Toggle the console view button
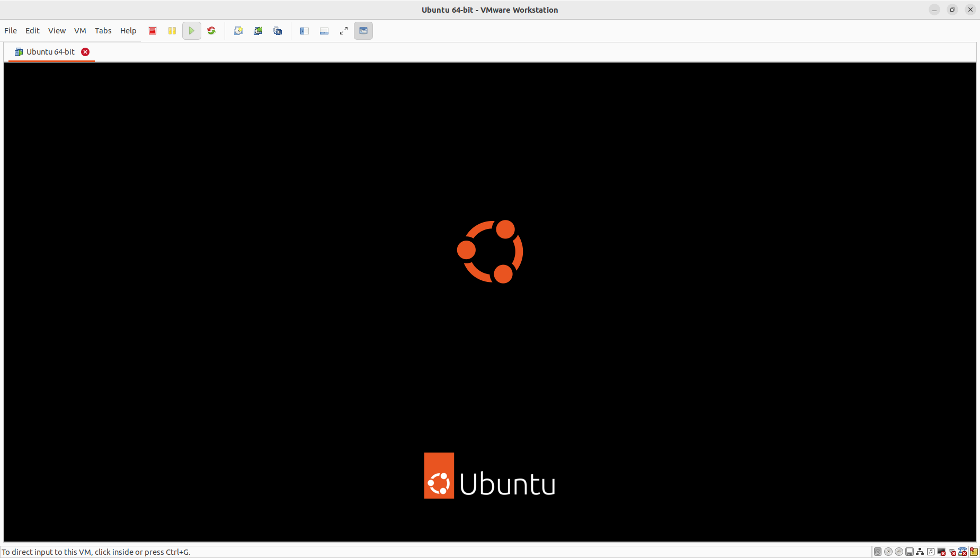The height and width of the screenshot is (558, 980). point(363,31)
